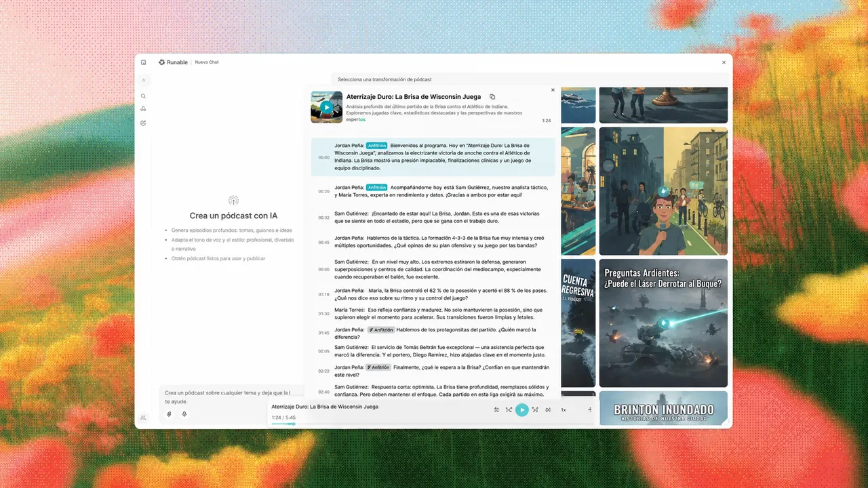Change the 1x playback speed
The image size is (868, 488).
tap(563, 409)
